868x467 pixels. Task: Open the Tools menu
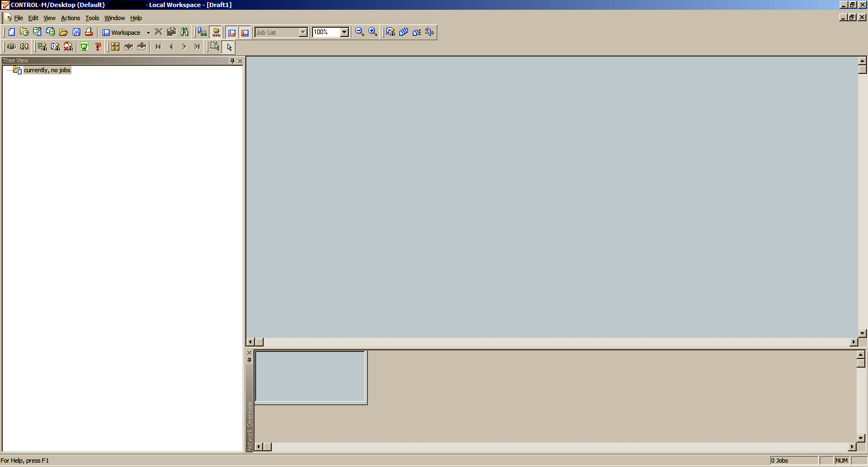92,18
